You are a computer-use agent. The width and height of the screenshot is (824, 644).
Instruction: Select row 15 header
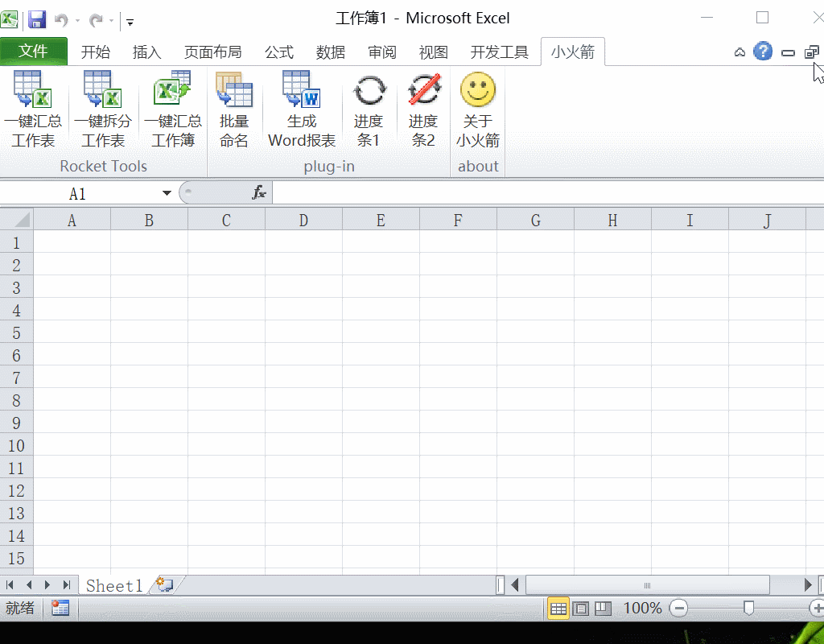(x=17, y=558)
